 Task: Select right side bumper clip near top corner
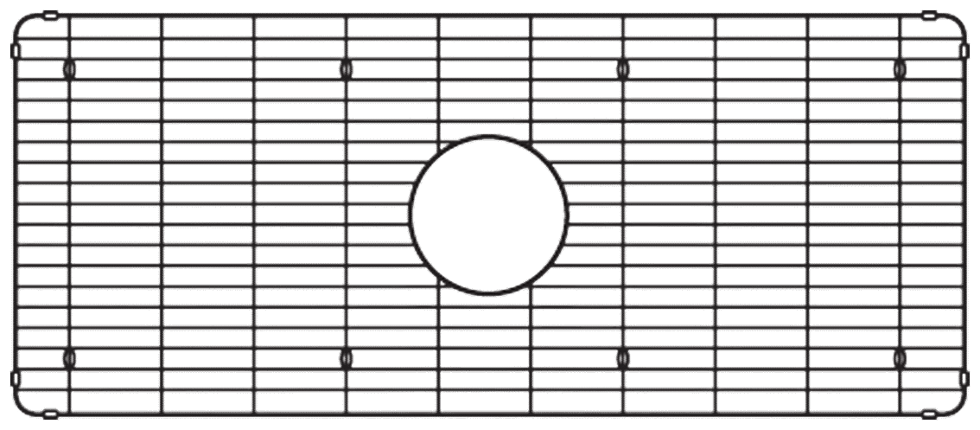pos(966,51)
